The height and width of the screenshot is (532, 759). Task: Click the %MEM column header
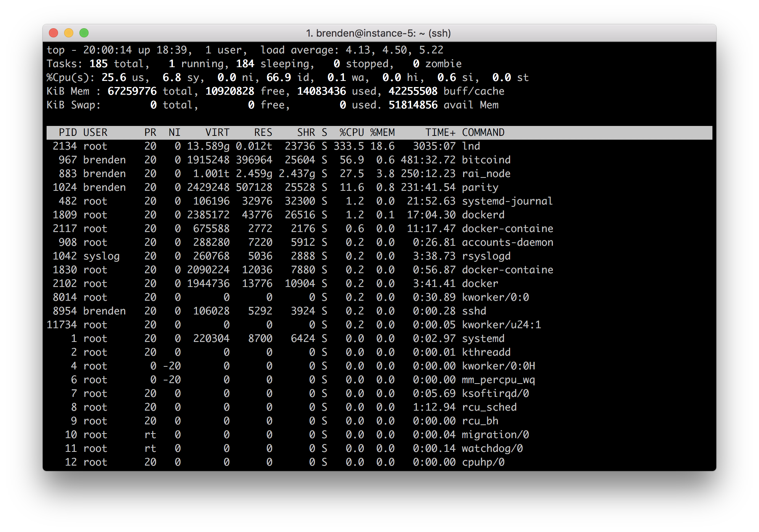(382, 132)
